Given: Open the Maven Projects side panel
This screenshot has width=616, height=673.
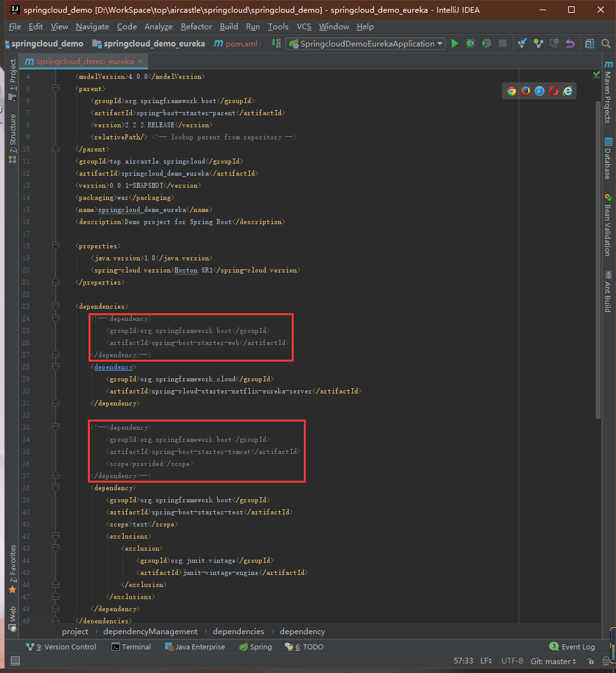Looking at the screenshot, I should 608,92.
